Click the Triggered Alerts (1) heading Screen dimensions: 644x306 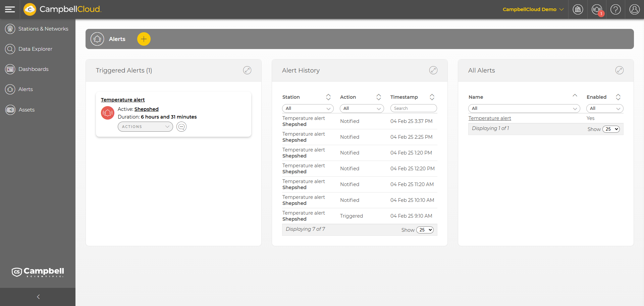pos(124,71)
